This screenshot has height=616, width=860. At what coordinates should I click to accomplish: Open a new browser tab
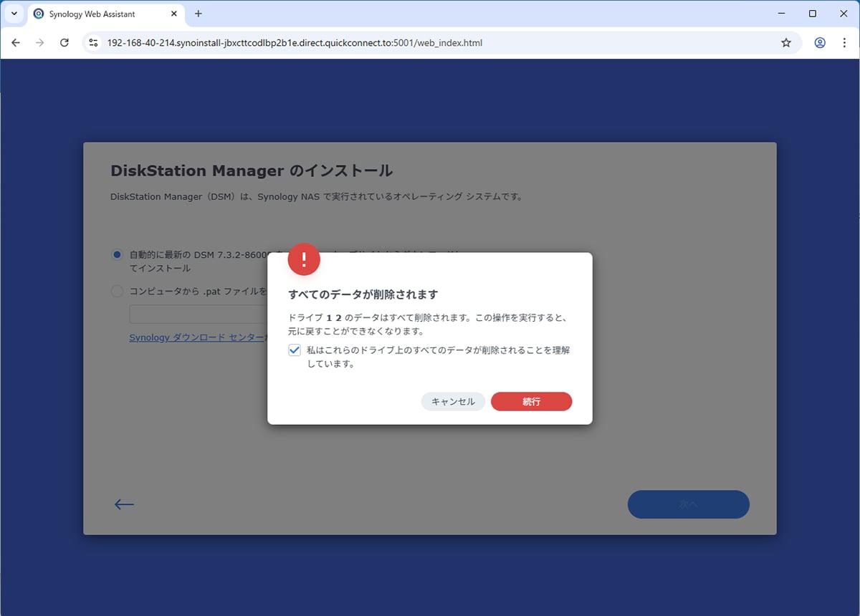pyautogui.click(x=199, y=14)
